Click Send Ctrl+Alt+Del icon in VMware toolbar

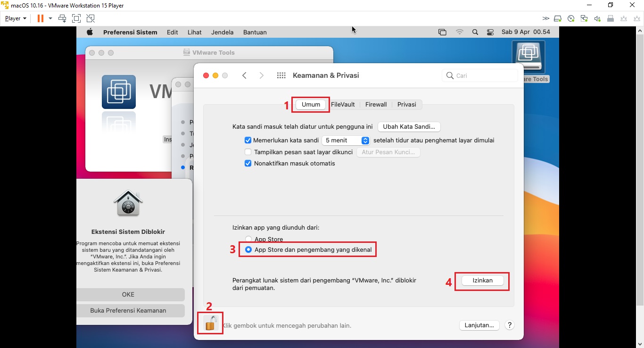click(x=62, y=18)
